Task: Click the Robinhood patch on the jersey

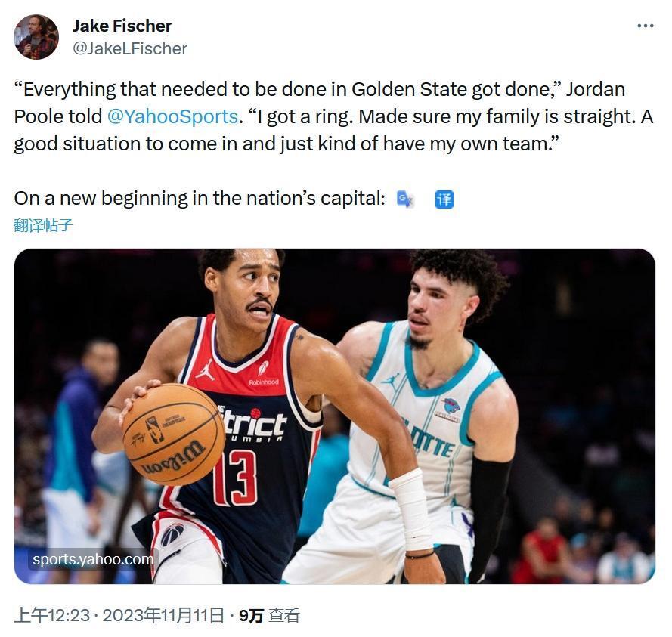Action: pos(264,382)
